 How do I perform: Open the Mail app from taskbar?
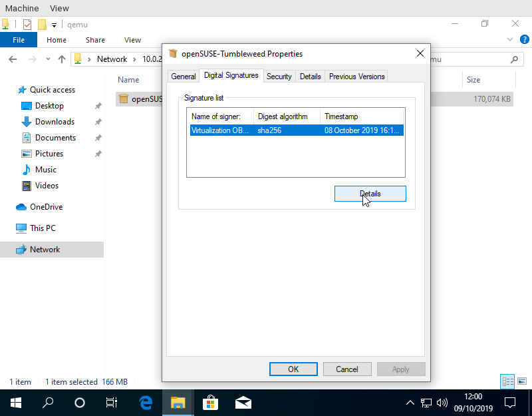[243, 403]
